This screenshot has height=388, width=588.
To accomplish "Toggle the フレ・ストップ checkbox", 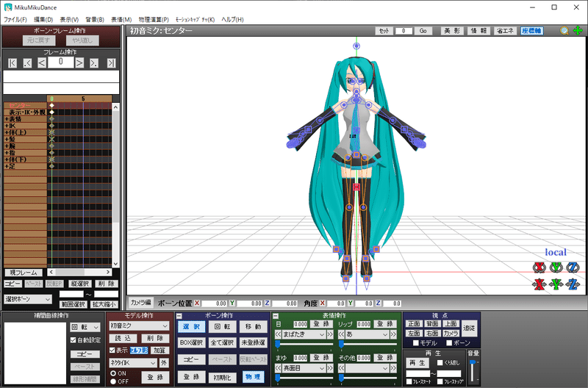I will 440,381.
